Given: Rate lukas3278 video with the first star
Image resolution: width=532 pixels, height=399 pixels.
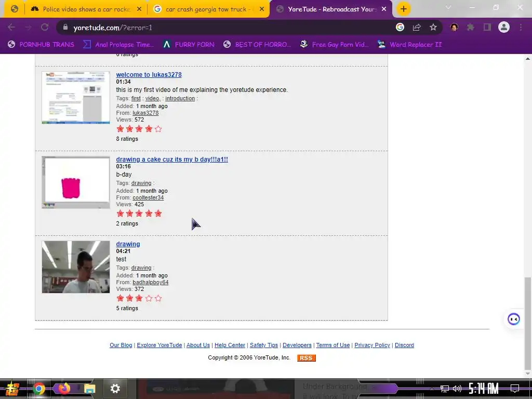Looking at the screenshot, I should click(120, 129).
